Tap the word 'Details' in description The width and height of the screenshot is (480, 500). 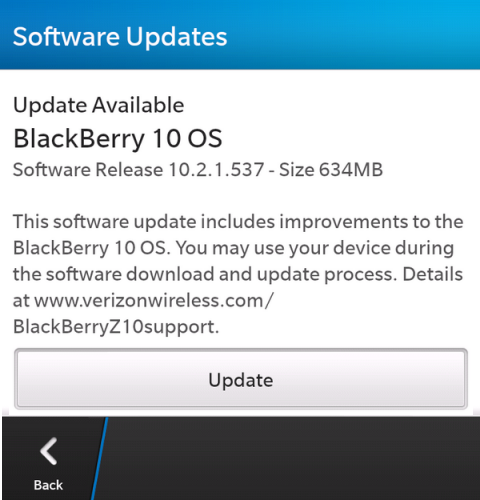click(433, 275)
